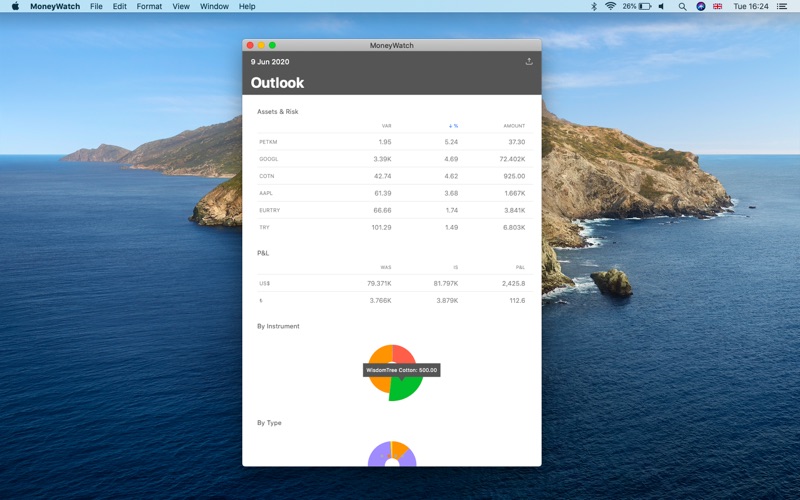Click the IS column header

click(x=456, y=267)
